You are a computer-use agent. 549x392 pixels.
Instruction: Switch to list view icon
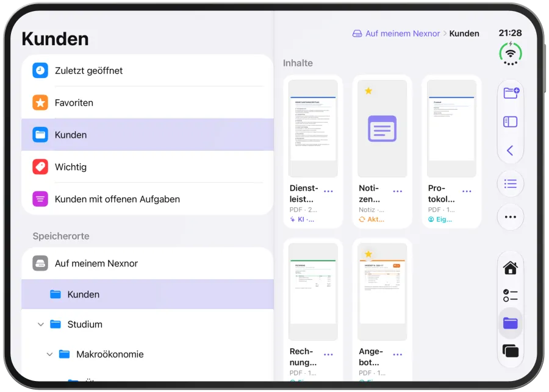point(511,184)
